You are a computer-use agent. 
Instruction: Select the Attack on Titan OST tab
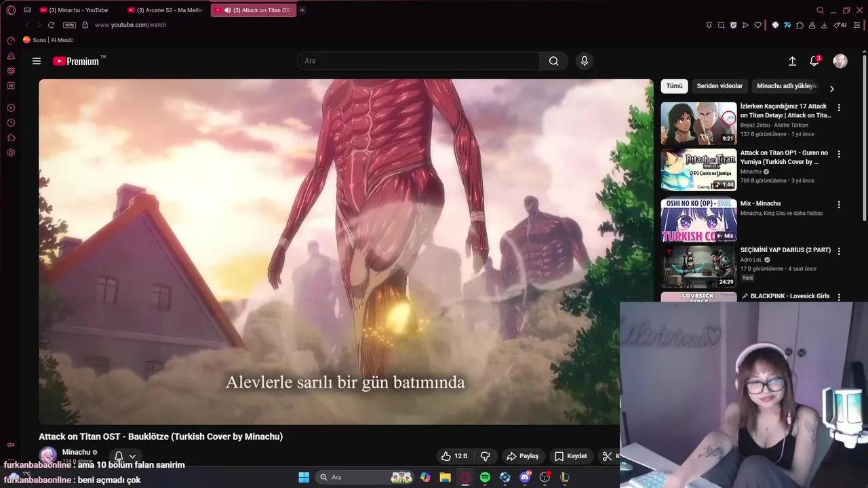(x=254, y=10)
